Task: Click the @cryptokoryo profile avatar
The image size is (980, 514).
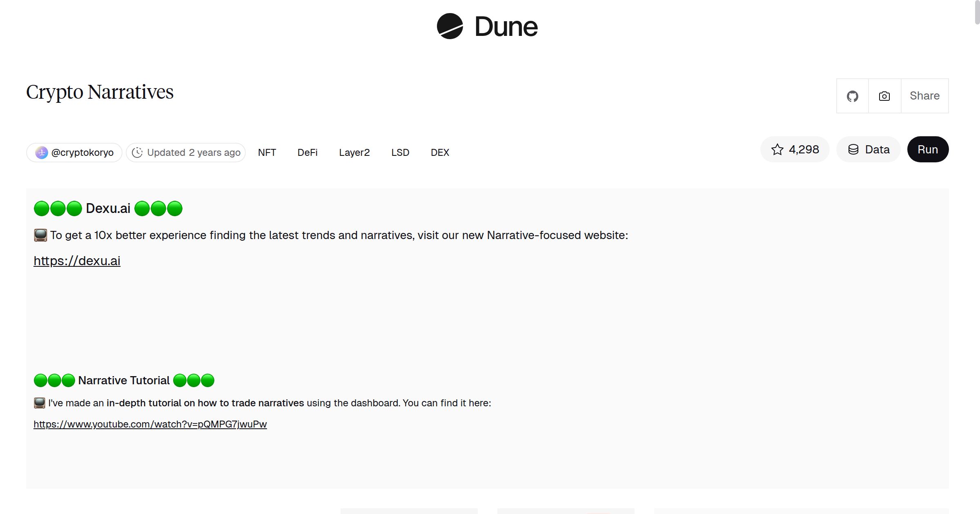Action: pos(42,152)
